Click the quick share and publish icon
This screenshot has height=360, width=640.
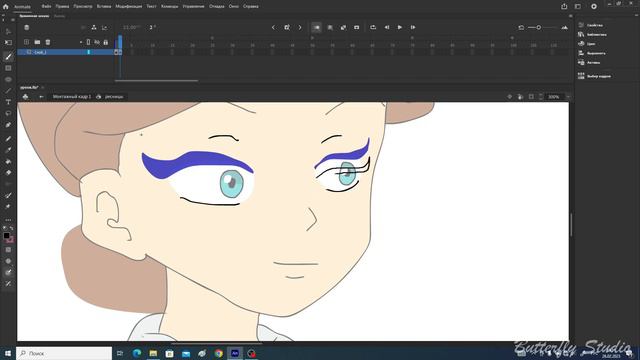pyautogui.click(x=564, y=7)
